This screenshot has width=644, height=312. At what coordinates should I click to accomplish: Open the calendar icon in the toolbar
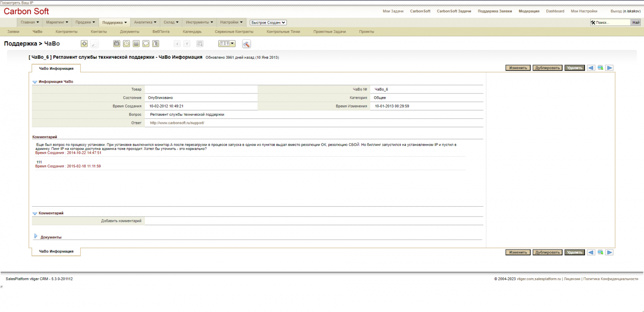pyautogui.click(x=116, y=43)
